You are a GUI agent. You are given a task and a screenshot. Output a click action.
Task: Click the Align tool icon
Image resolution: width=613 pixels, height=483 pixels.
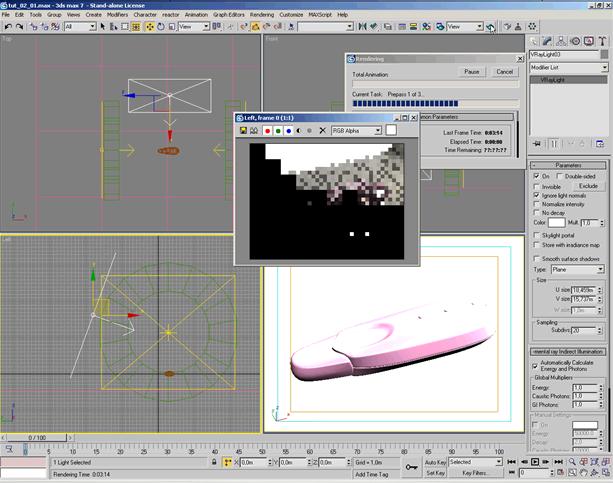(x=374, y=27)
